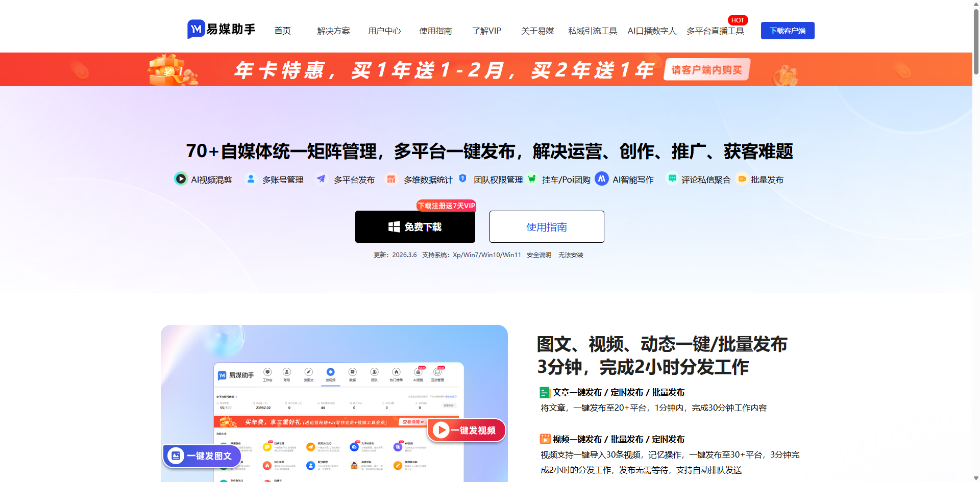Click the floating 一键发图文 badge
The height and width of the screenshot is (482, 980).
201,455
